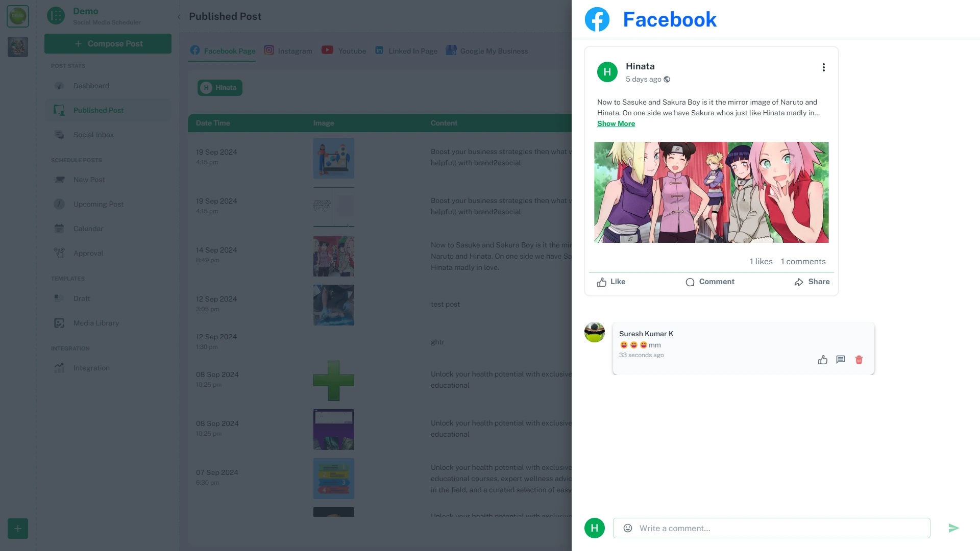Screen dimensions: 980x551
Task: Click the top workspace avatar in the far-left rail
Action: coord(18,16)
